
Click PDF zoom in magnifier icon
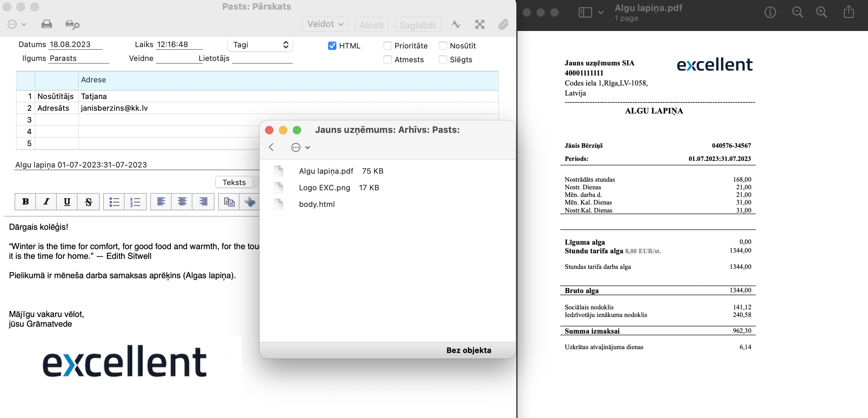point(821,12)
